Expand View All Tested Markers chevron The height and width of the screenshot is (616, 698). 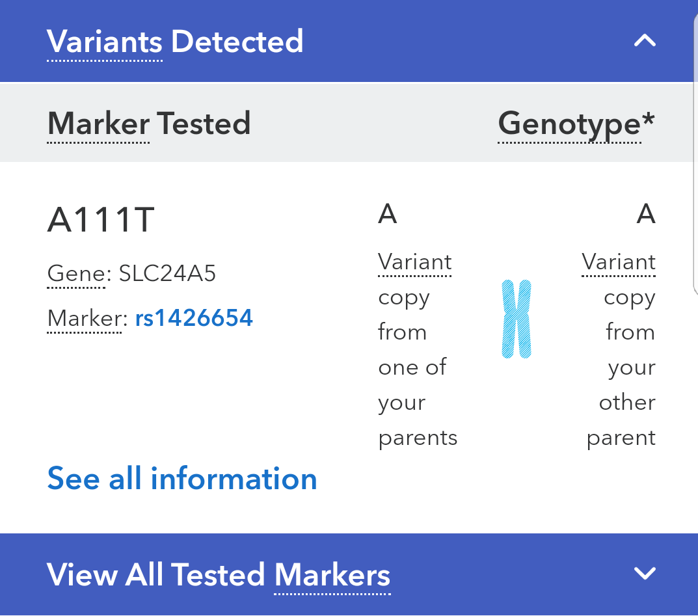pyautogui.click(x=645, y=573)
